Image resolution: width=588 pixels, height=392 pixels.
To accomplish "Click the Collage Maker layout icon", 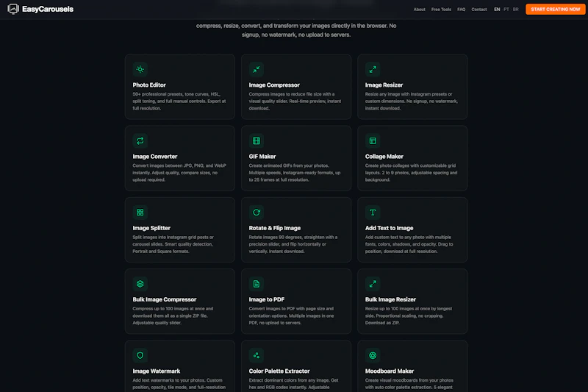I will 373,140.
